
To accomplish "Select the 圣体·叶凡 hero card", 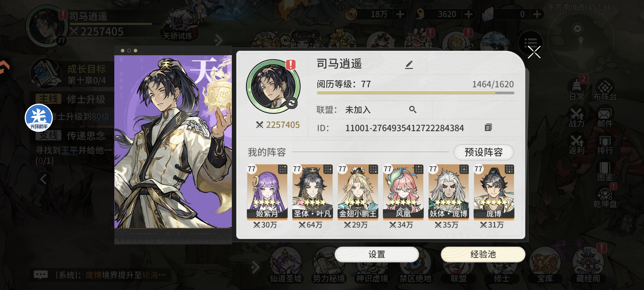I will [x=312, y=192].
